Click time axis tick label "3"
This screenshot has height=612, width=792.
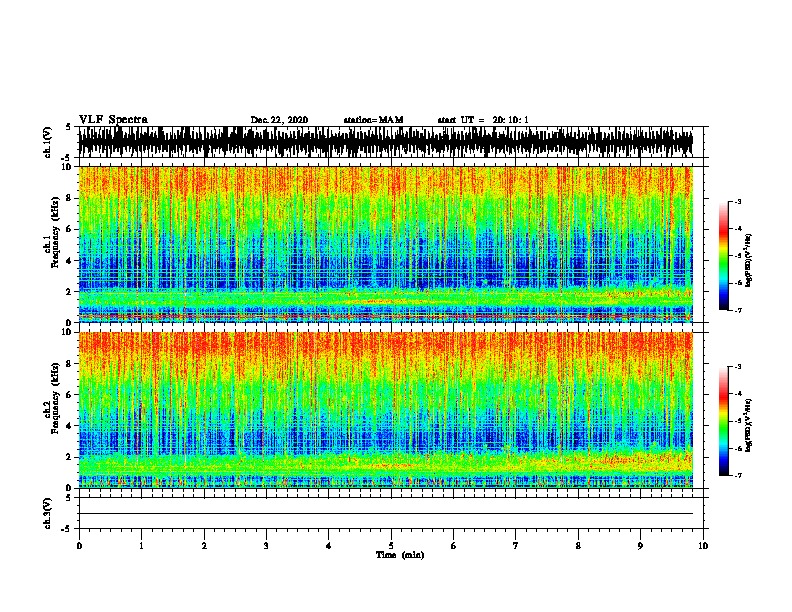(x=266, y=546)
